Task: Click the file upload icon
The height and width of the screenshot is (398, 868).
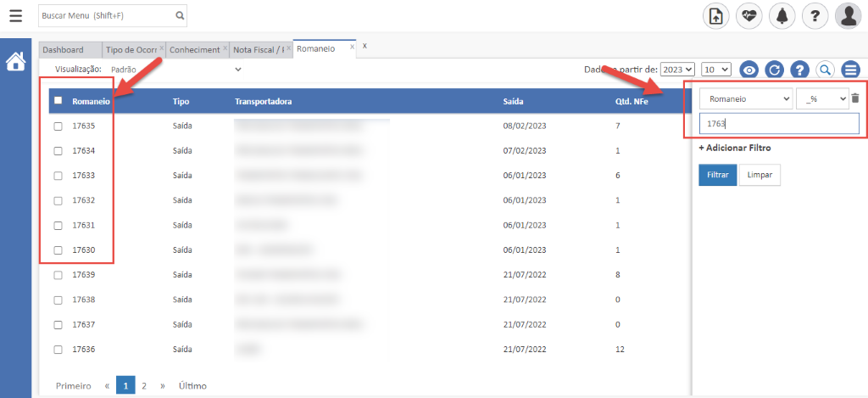Action: pyautogui.click(x=716, y=15)
